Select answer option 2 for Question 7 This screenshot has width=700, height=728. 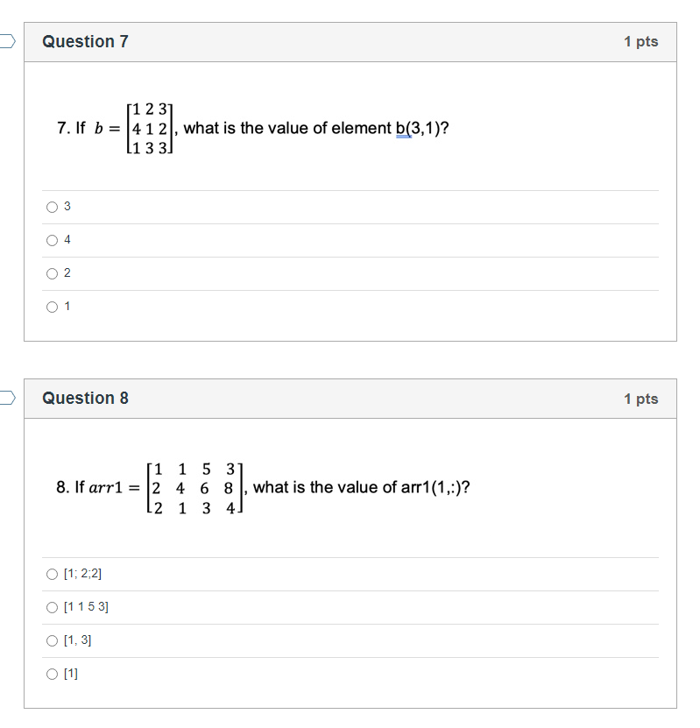(53, 273)
